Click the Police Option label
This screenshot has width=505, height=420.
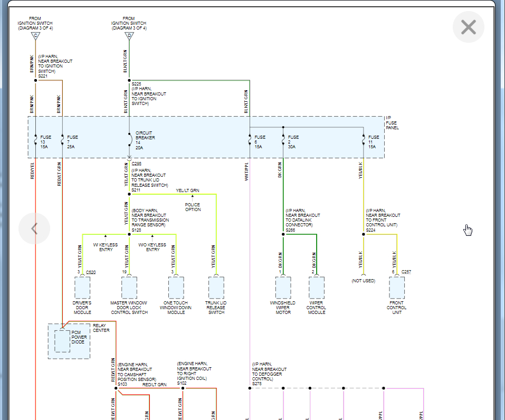point(193,207)
